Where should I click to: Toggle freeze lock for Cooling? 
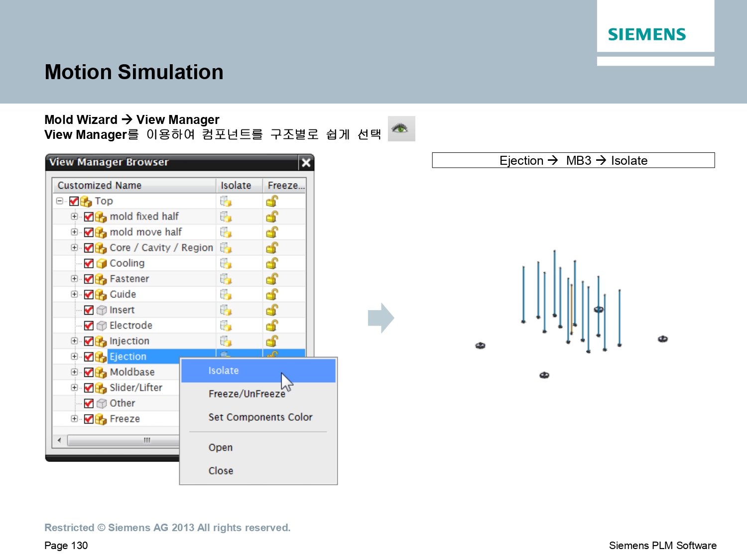(x=272, y=263)
